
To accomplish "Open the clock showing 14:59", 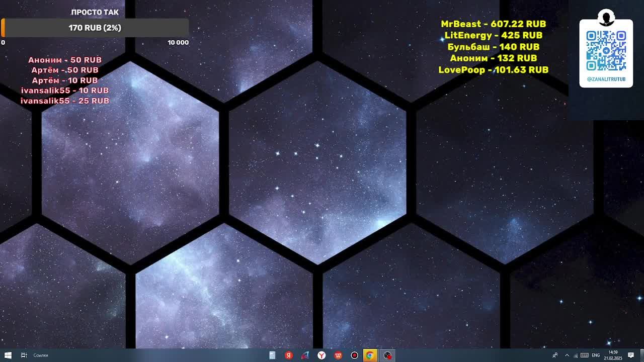I will pyautogui.click(x=613, y=355).
